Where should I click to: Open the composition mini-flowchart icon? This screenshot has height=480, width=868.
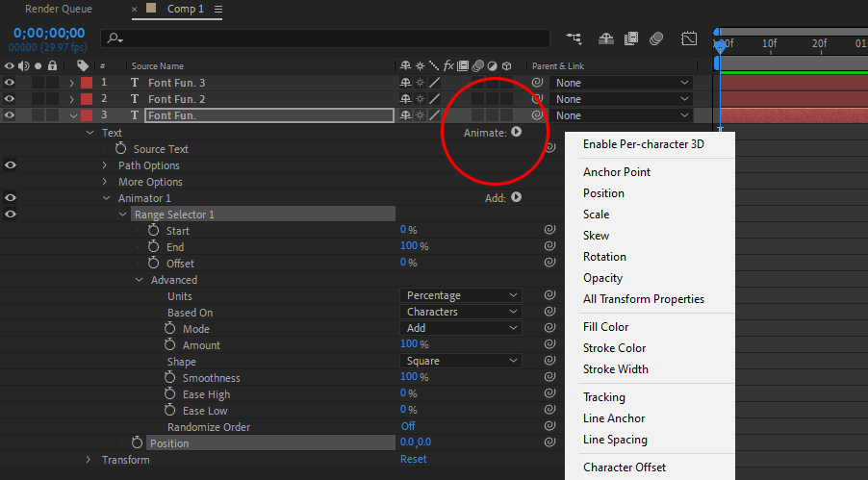[x=574, y=38]
